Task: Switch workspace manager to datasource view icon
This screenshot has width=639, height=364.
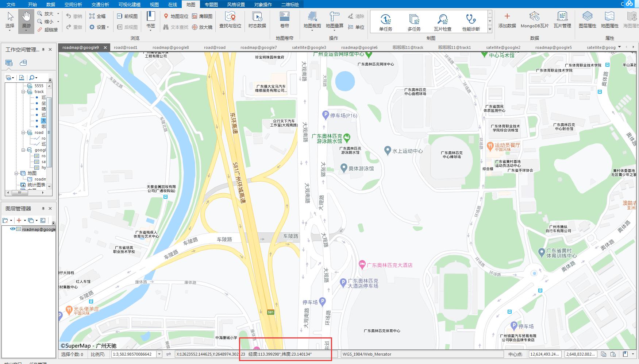Action: [x=23, y=63]
